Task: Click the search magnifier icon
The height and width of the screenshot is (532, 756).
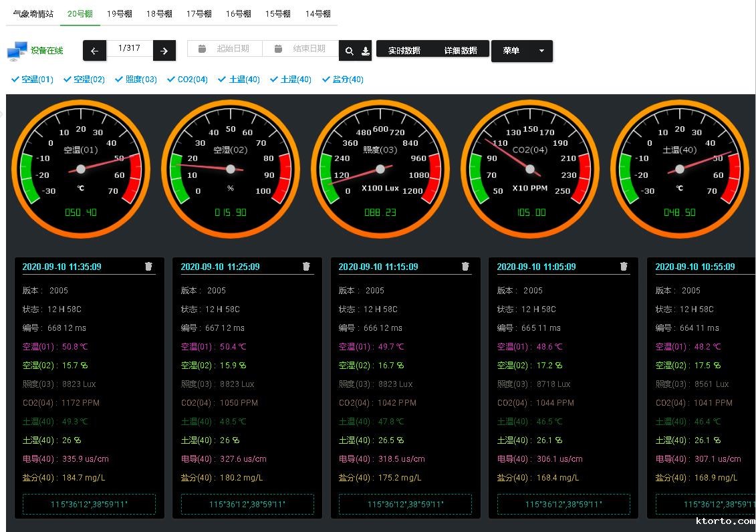Action: pyautogui.click(x=350, y=51)
